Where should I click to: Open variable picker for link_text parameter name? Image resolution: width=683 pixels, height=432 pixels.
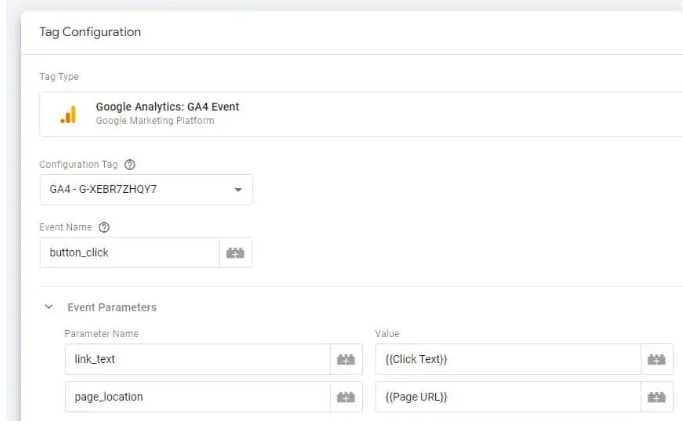pos(346,359)
